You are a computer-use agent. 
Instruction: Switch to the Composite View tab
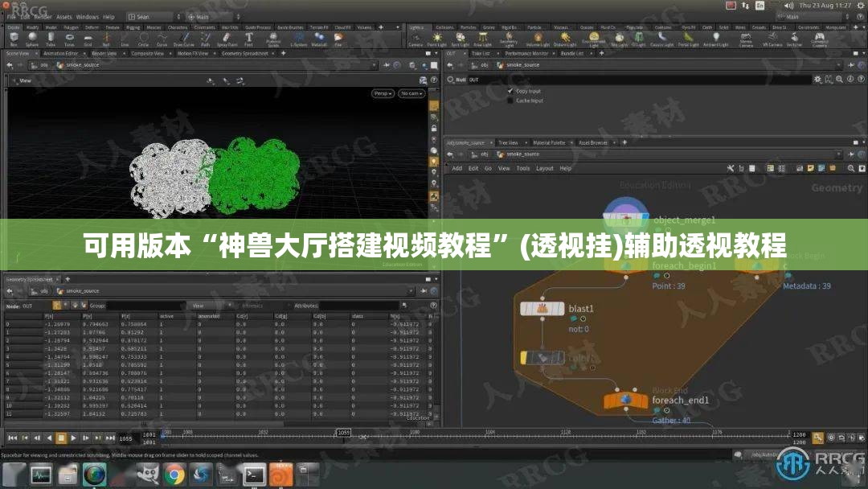[147, 54]
